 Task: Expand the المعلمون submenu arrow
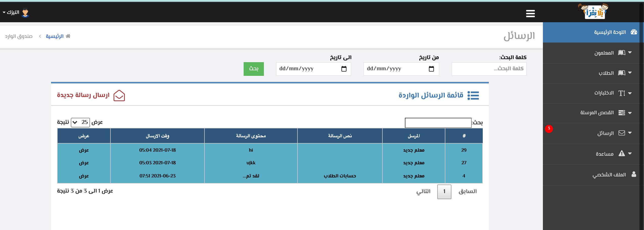630,53
